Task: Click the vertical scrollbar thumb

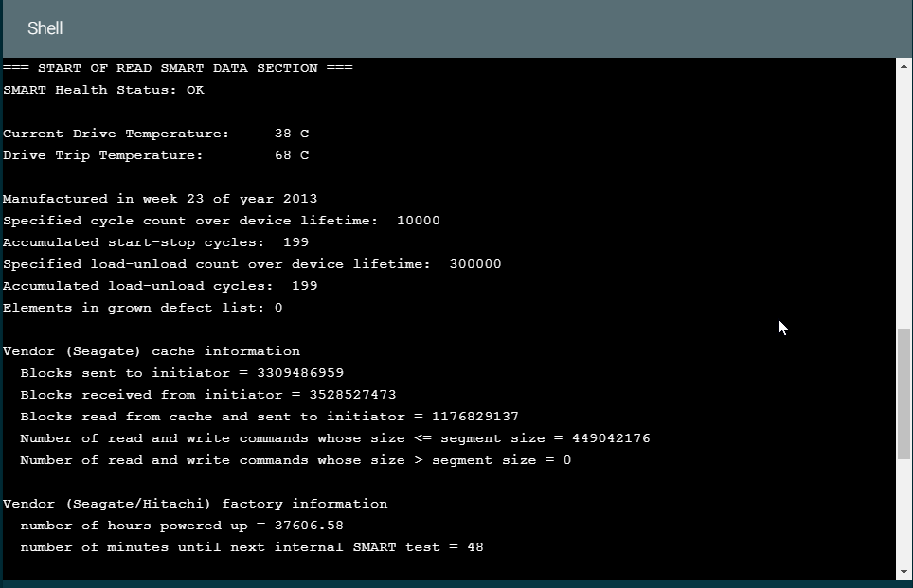Action: pos(904,394)
